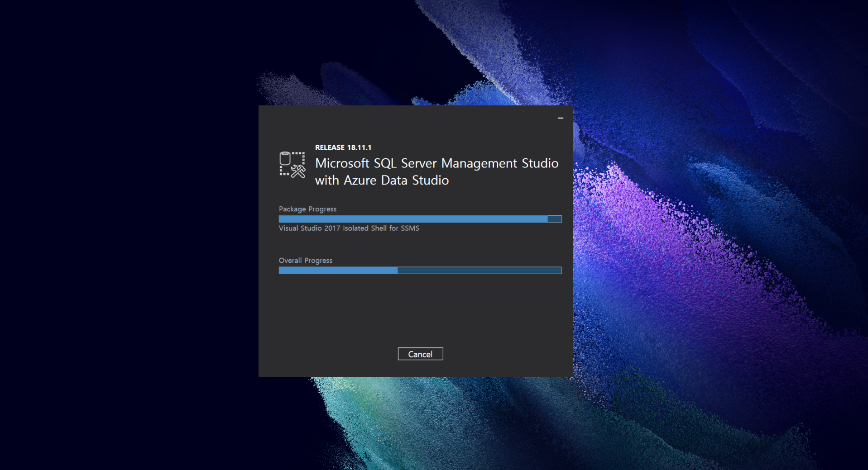Click the Package Progress bar
The image size is (868, 470).
click(x=420, y=219)
